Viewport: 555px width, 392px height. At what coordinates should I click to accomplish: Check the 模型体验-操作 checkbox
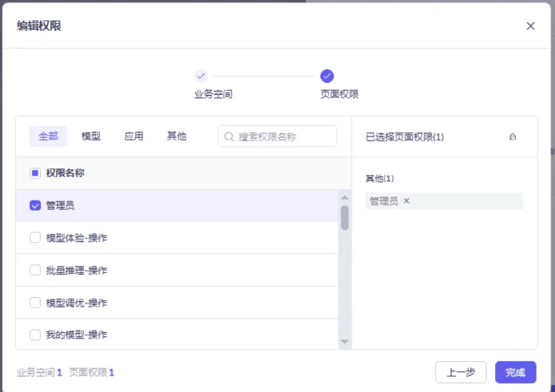[x=35, y=237]
